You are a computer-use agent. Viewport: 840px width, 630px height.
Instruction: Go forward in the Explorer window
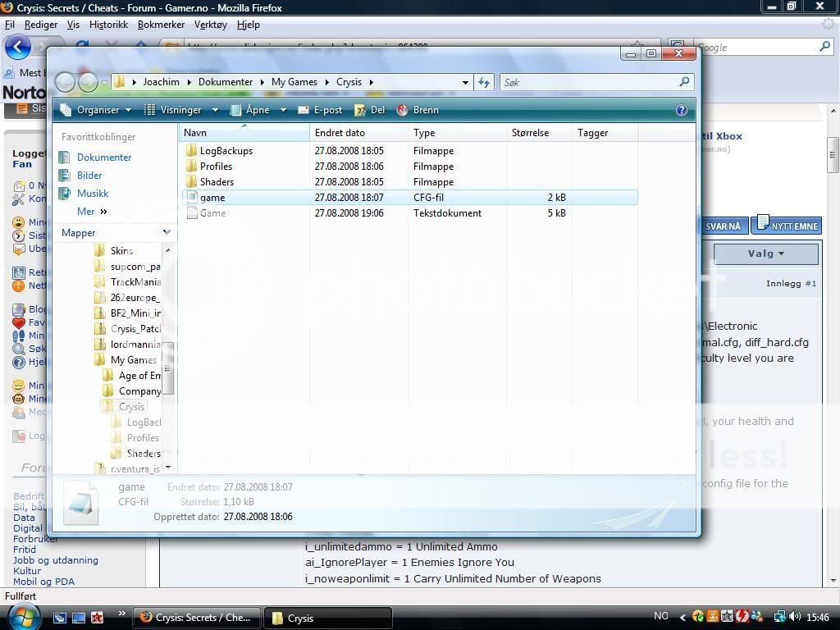(89, 82)
